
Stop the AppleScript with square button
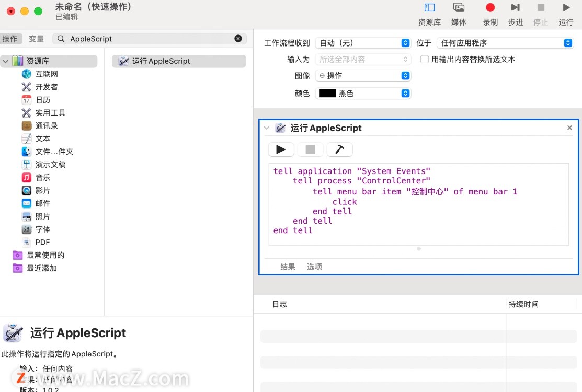pyautogui.click(x=310, y=149)
